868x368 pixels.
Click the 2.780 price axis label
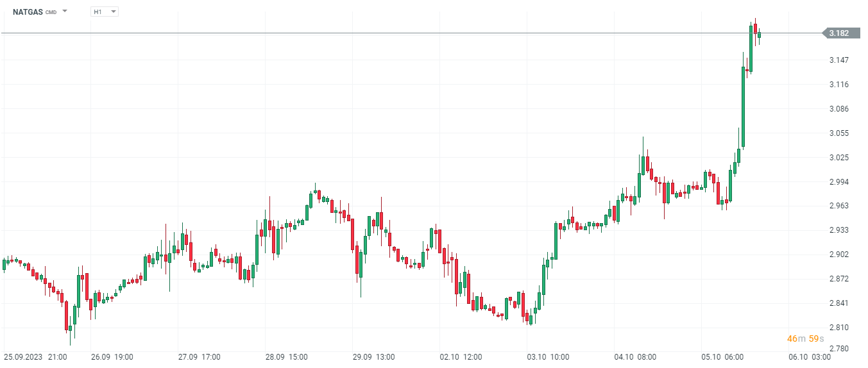[839, 349]
